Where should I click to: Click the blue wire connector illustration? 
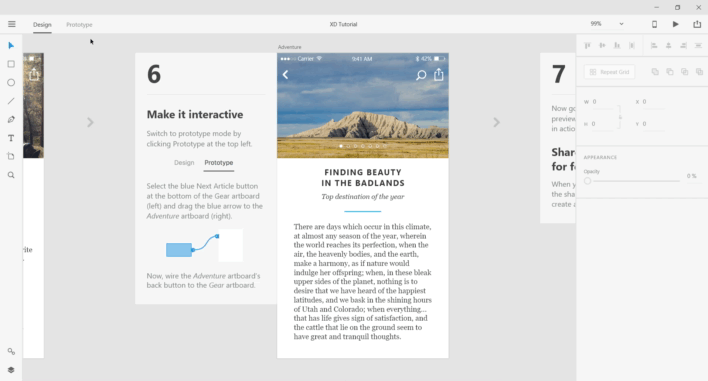[x=204, y=246]
